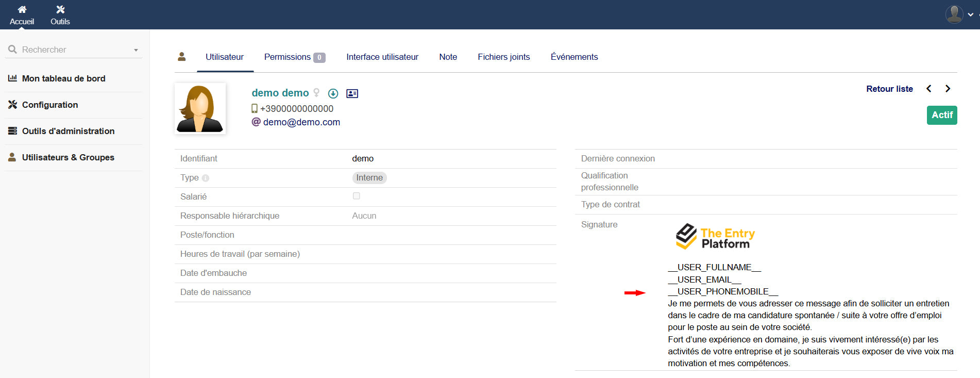This screenshot has width=980, height=378.
Task: Open the user account dropdown arrow
Action: click(x=971, y=14)
